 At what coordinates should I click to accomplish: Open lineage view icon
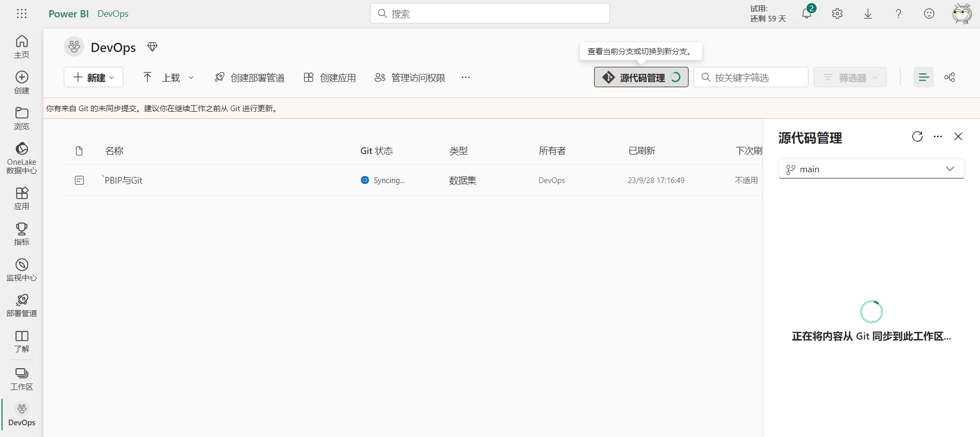tap(949, 78)
